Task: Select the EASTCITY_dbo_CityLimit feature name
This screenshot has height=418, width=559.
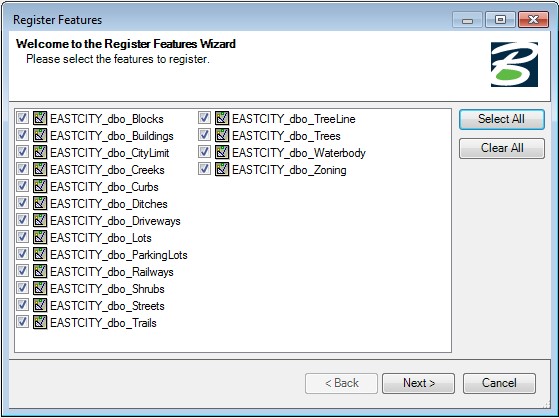Action: 109,153
